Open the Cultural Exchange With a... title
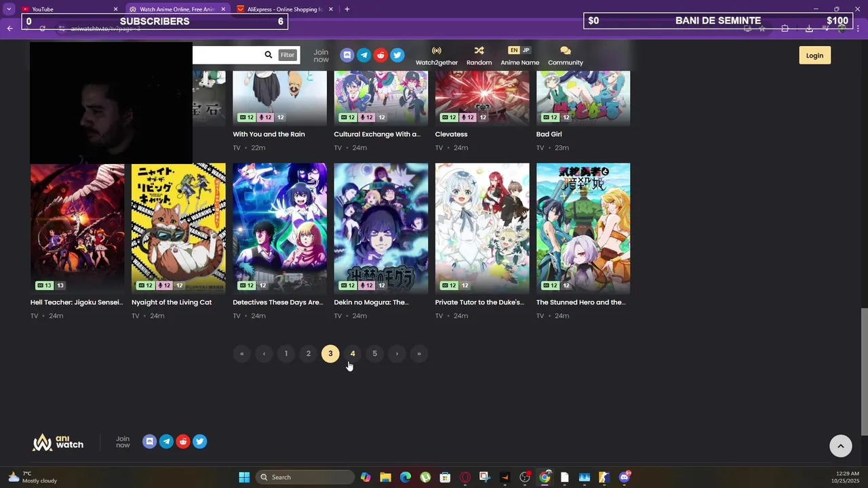The height and width of the screenshot is (488, 868). (377, 134)
